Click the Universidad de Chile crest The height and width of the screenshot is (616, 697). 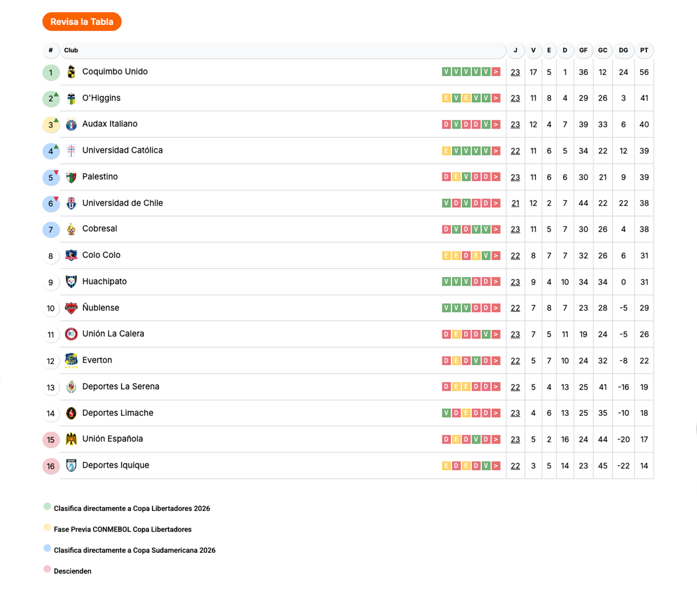click(71, 203)
